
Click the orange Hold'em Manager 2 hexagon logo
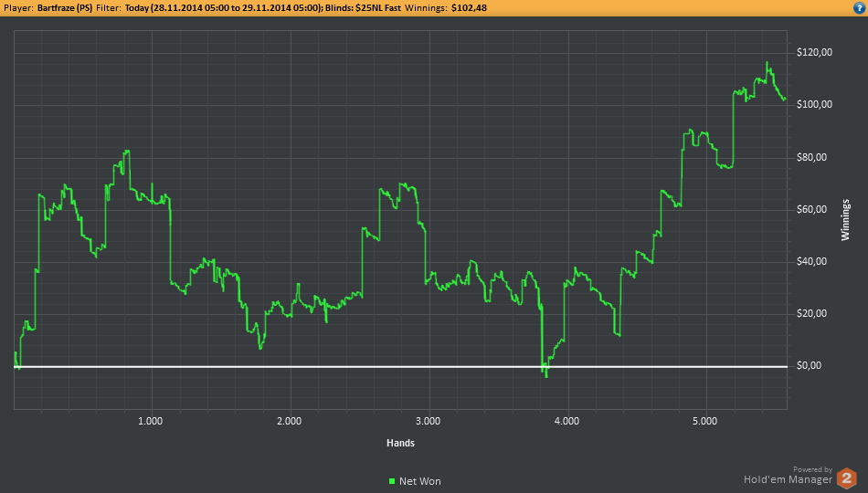pyautogui.click(x=846, y=478)
